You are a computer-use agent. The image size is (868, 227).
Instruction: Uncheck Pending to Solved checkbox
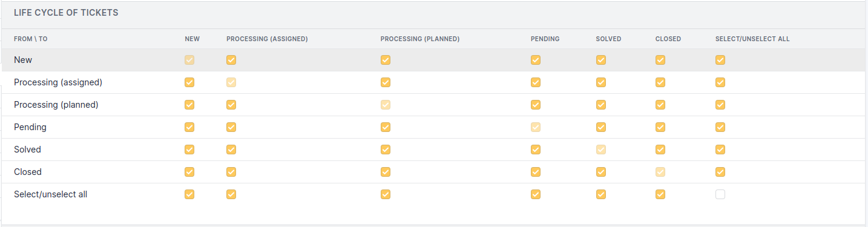coord(601,127)
